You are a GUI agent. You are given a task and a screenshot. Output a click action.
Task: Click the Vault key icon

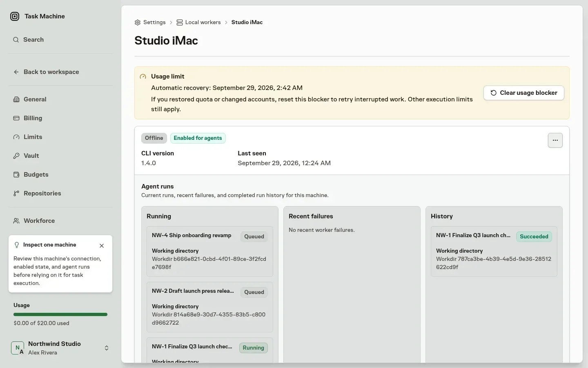pos(16,156)
